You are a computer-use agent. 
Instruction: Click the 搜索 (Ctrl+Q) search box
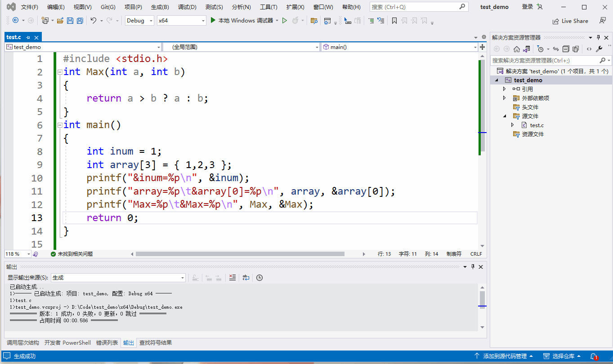tap(419, 7)
